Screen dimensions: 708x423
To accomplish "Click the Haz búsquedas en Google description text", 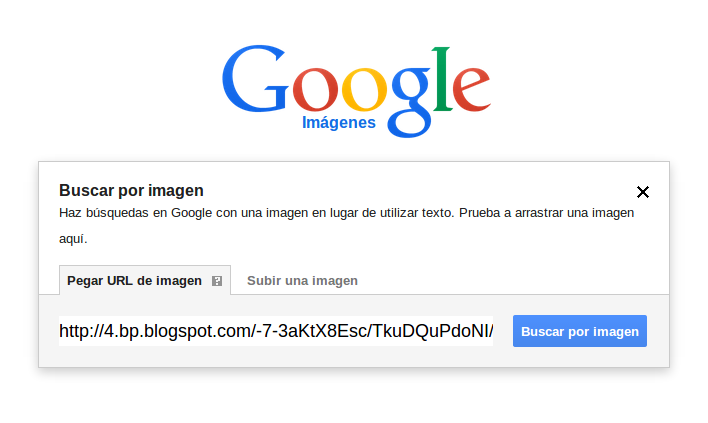I will [346, 225].
